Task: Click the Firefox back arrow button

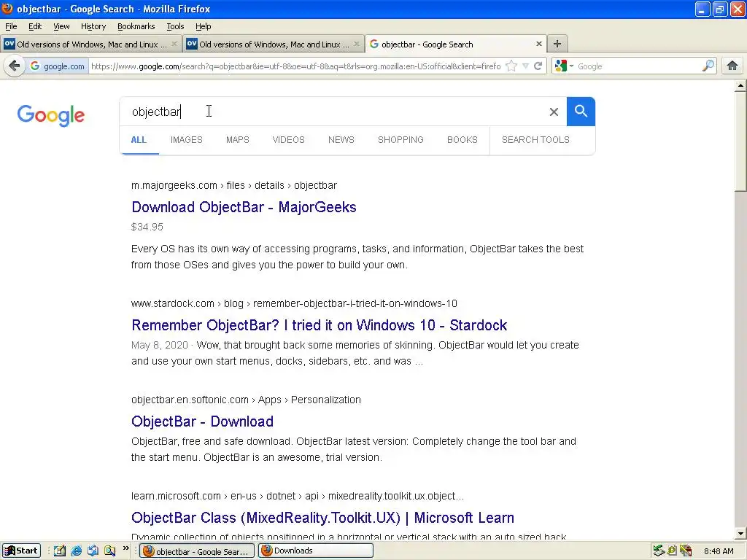Action: click(15, 66)
